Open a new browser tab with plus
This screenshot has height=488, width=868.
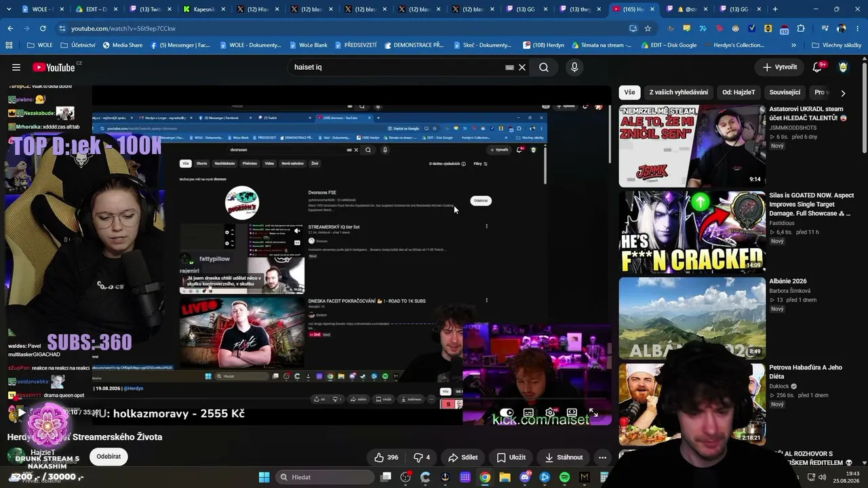pyautogui.click(x=775, y=9)
